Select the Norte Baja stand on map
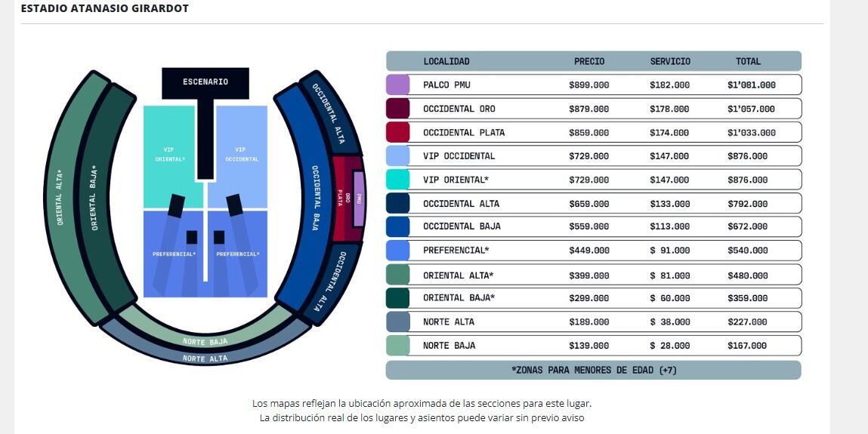868x434 pixels. pos(205,340)
